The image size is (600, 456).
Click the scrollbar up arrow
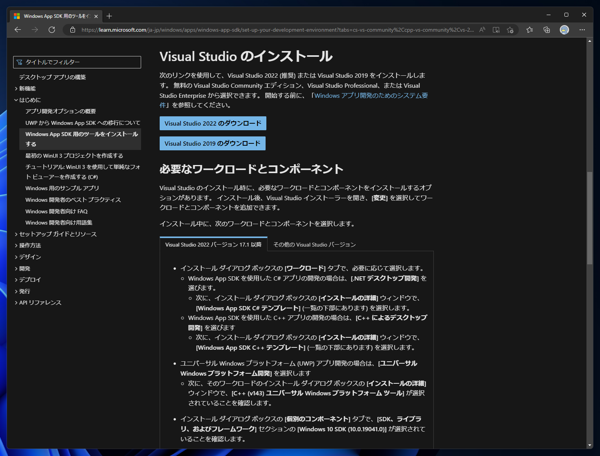click(x=590, y=41)
